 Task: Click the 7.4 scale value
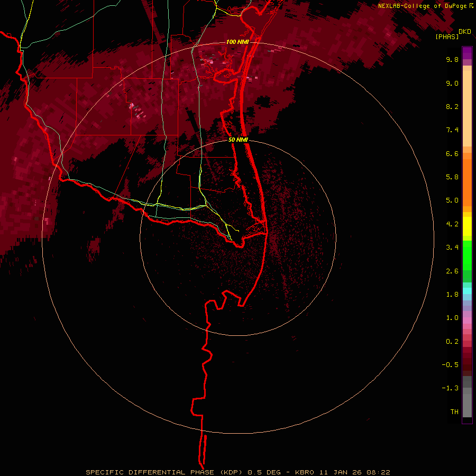[x=452, y=130]
